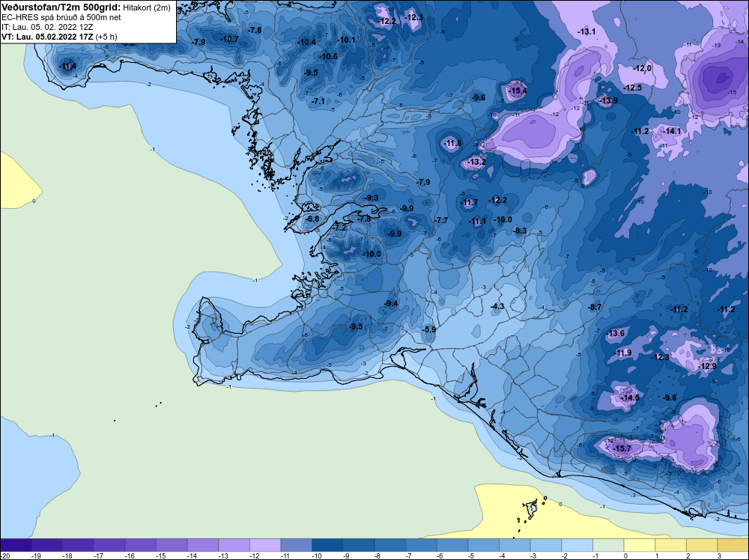Click the -5.9 temperature label
Screen dimensions: 749x560
[429, 329]
